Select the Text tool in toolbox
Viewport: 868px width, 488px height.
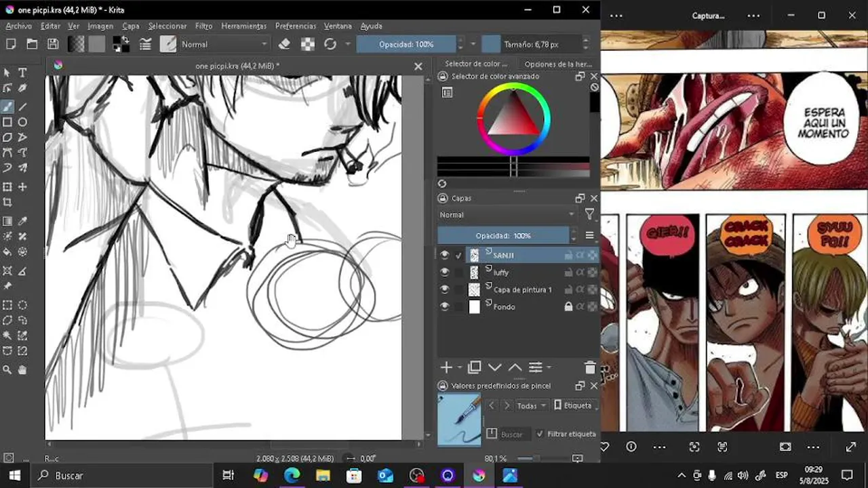click(x=22, y=73)
